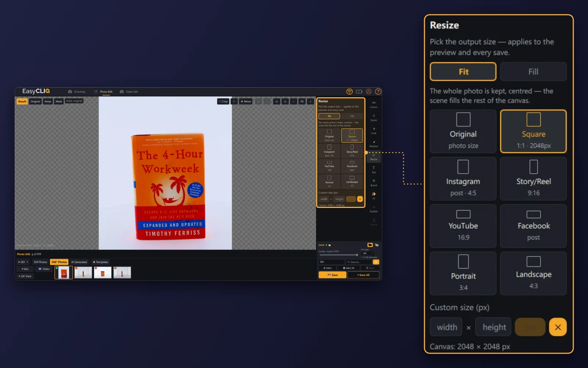Open the user account icon
This screenshot has width=588, height=368.
click(369, 92)
